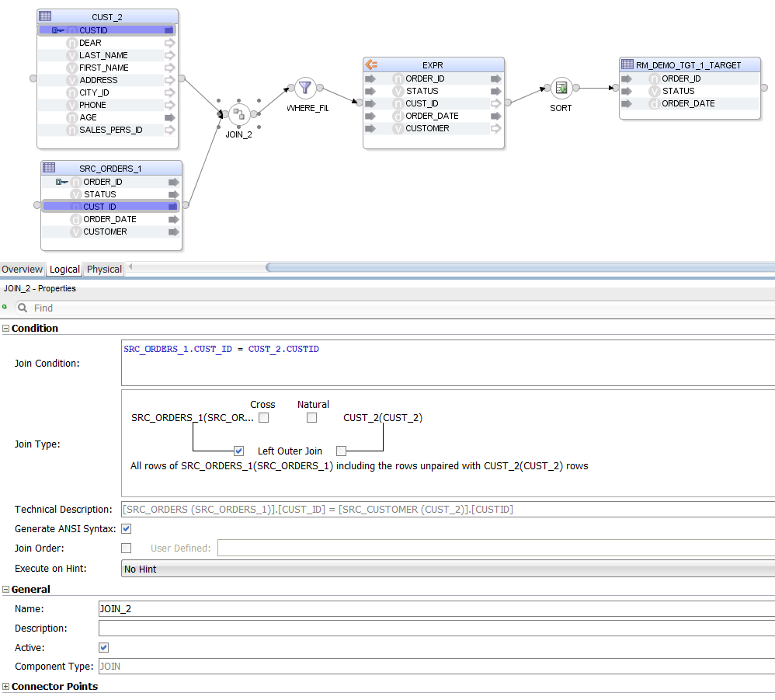The width and height of the screenshot is (775, 700).
Task: Click the output arrow of DEAR attribute
Action: coord(169,43)
